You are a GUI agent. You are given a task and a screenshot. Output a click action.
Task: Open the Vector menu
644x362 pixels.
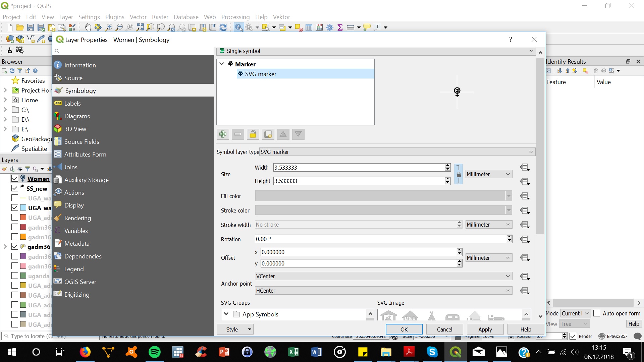138,17
